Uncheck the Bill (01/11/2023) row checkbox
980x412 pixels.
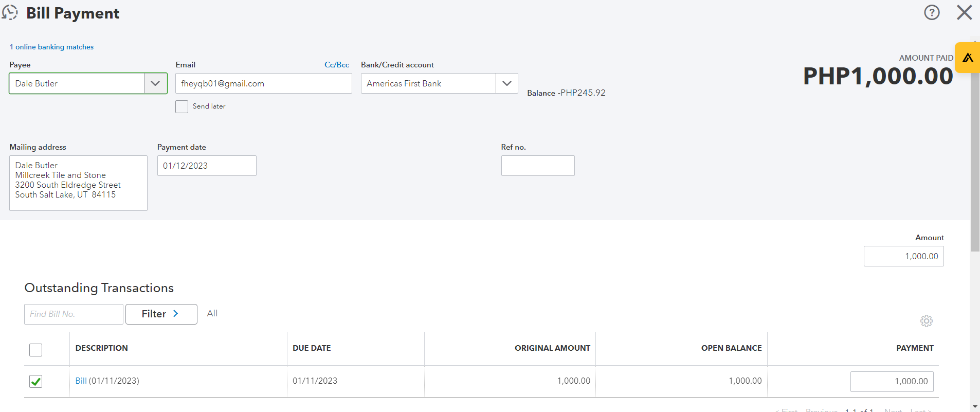click(x=36, y=381)
